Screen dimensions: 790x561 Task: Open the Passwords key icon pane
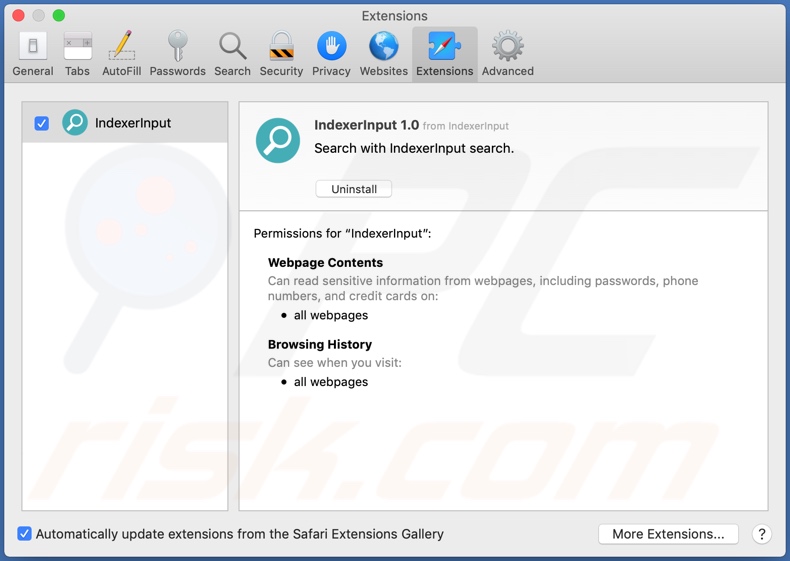click(177, 54)
